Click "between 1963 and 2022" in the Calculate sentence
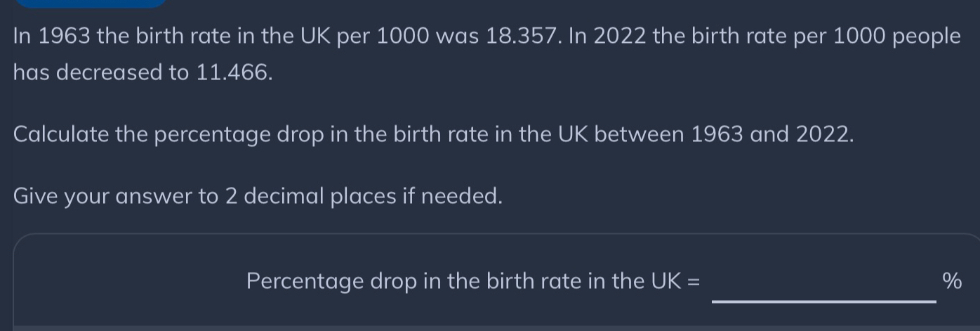980x331 pixels. click(724, 134)
